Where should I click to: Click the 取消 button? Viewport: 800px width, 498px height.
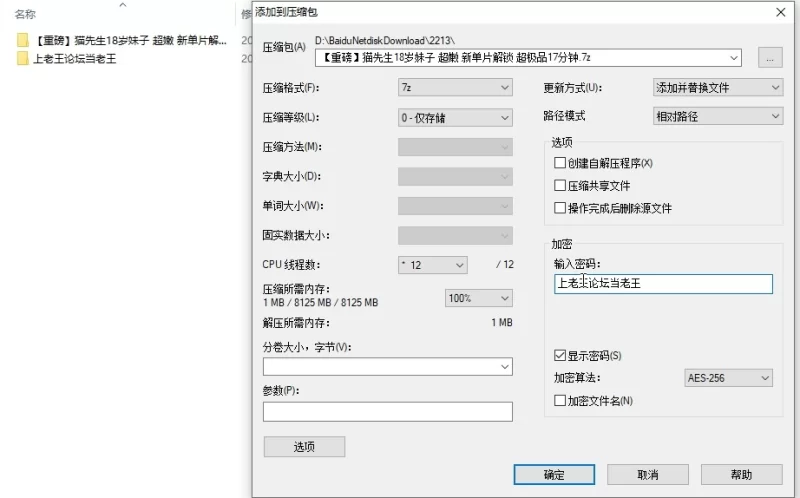647,474
